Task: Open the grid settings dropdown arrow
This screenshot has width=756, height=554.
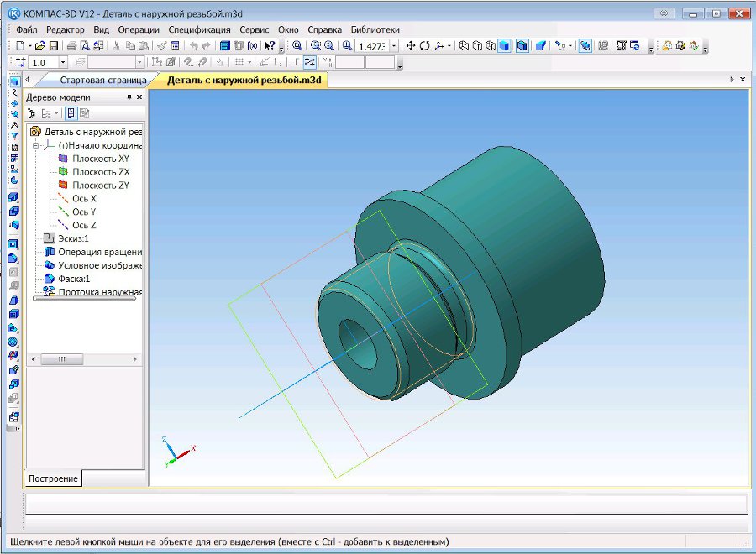Action: [x=249, y=62]
